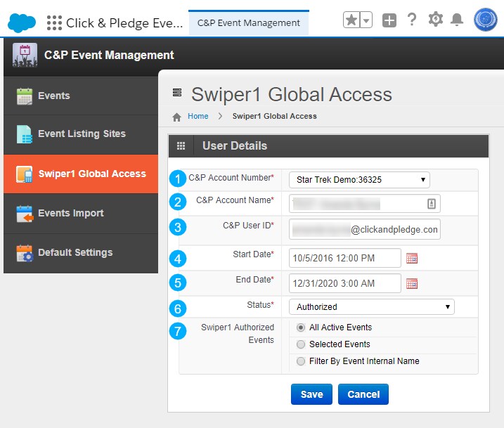Open the Global Actions plus icon
This screenshot has height=428, width=504.
pyautogui.click(x=389, y=20)
